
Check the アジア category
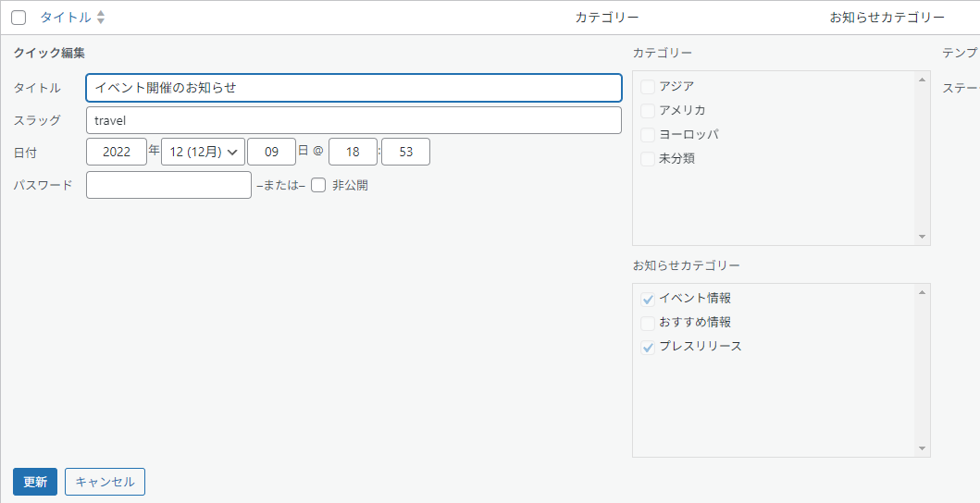[x=648, y=86]
